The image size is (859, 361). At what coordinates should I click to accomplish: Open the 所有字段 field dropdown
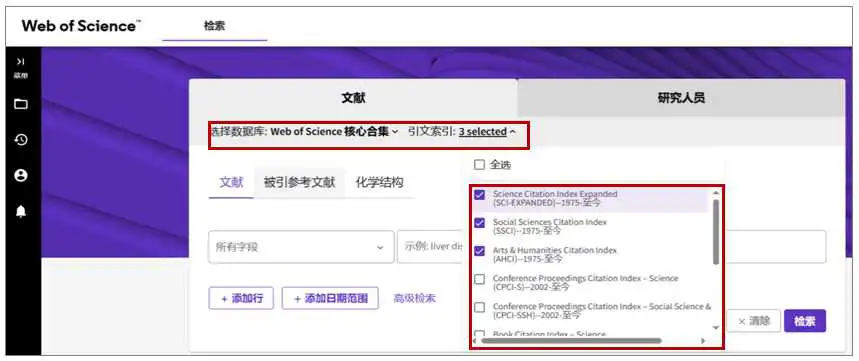click(301, 247)
